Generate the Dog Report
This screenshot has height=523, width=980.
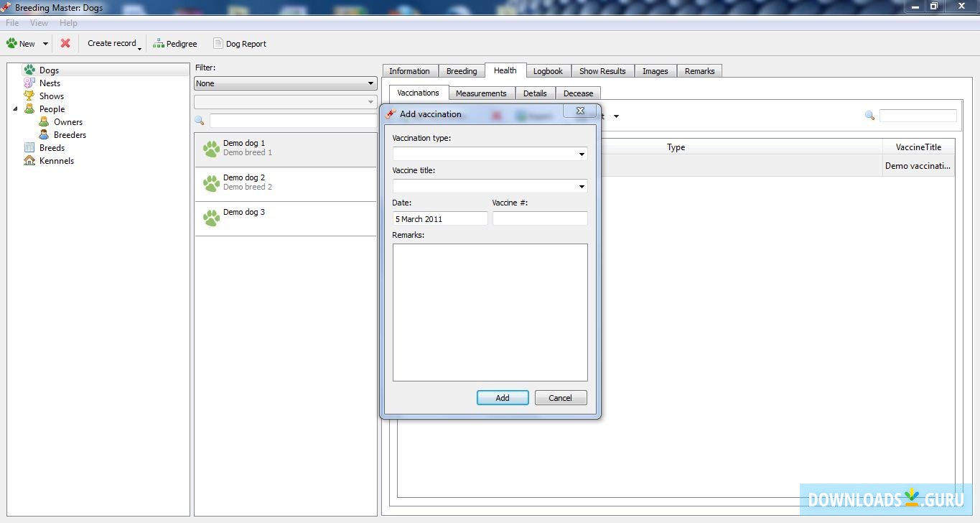coord(239,44)
